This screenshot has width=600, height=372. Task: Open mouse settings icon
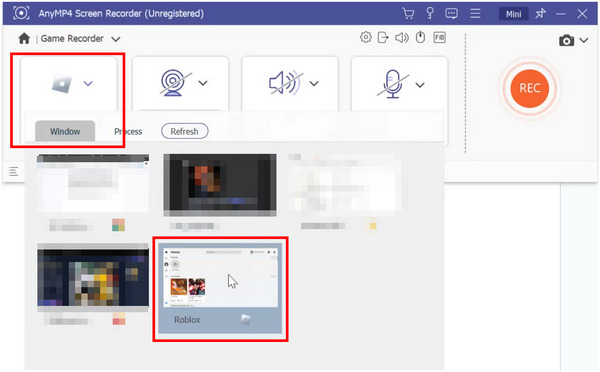click(421, 37)
